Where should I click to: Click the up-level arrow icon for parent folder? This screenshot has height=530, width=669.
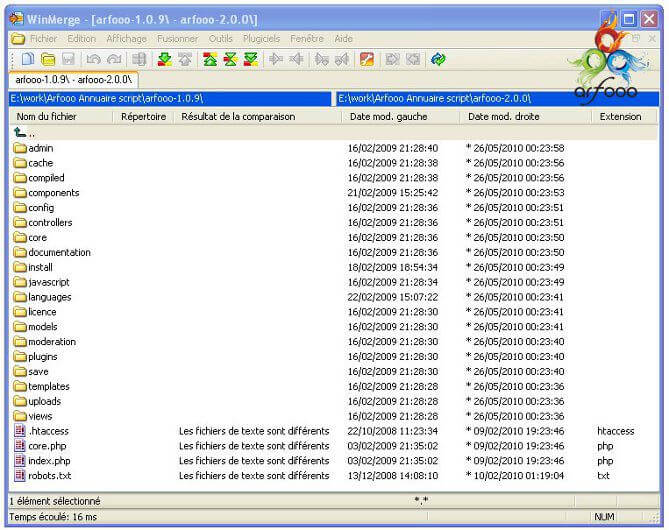click(x=20, y=133)
